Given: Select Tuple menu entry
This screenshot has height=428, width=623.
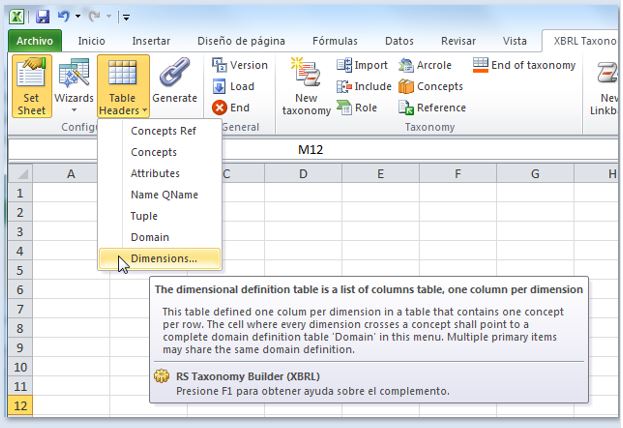Looking at the screenshot, I should (160, 216).
